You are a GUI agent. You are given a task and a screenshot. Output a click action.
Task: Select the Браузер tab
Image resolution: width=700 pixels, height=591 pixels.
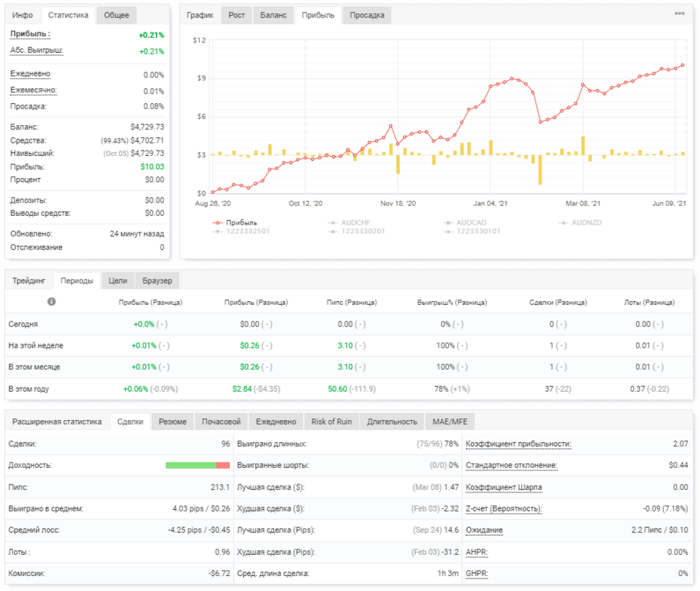click(157, 281)
